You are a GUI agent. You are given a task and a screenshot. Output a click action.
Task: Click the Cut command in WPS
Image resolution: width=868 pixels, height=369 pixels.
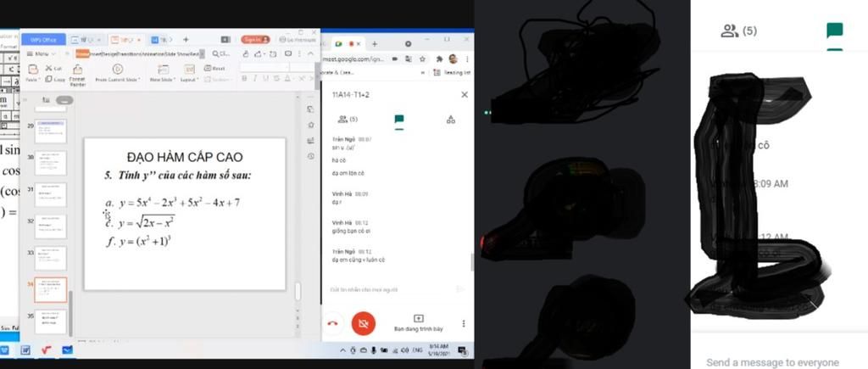(53, 68)
